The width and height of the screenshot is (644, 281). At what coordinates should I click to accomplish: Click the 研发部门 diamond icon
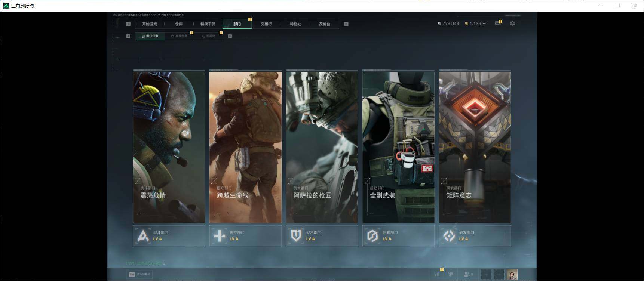click(x=449, y=236)
